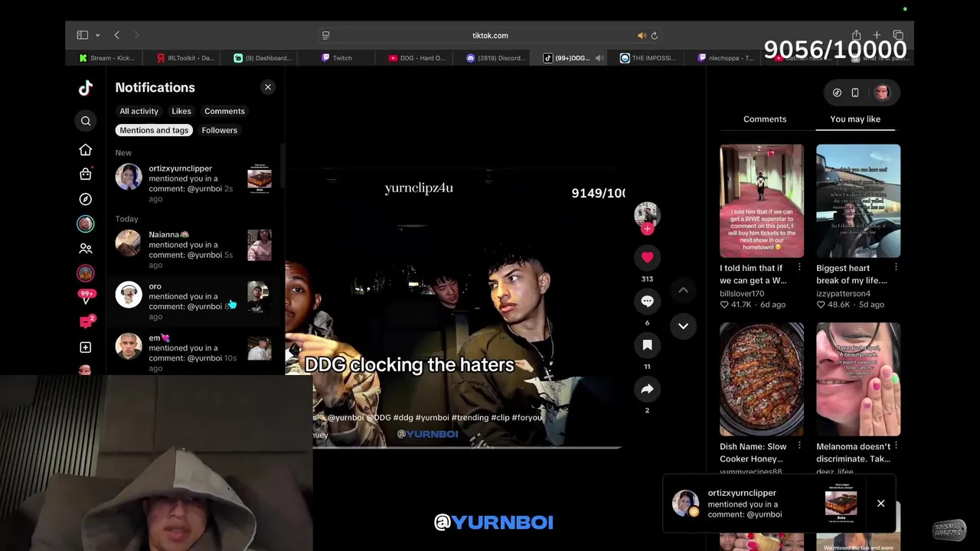
Task: Mute the tab audio speaker in address bar
Action: click(642, 35)
